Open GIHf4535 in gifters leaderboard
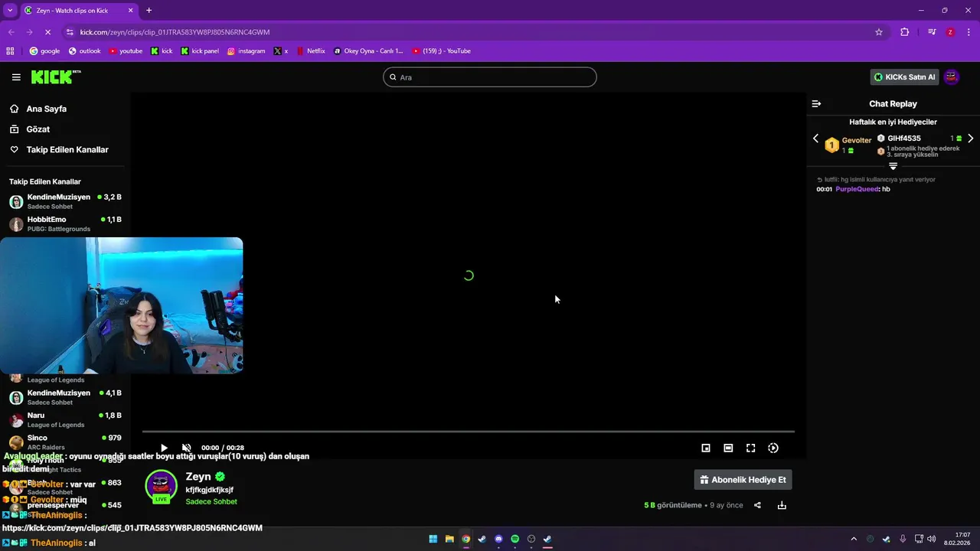Viewport: 980px width, 551px height. [904, 139]
